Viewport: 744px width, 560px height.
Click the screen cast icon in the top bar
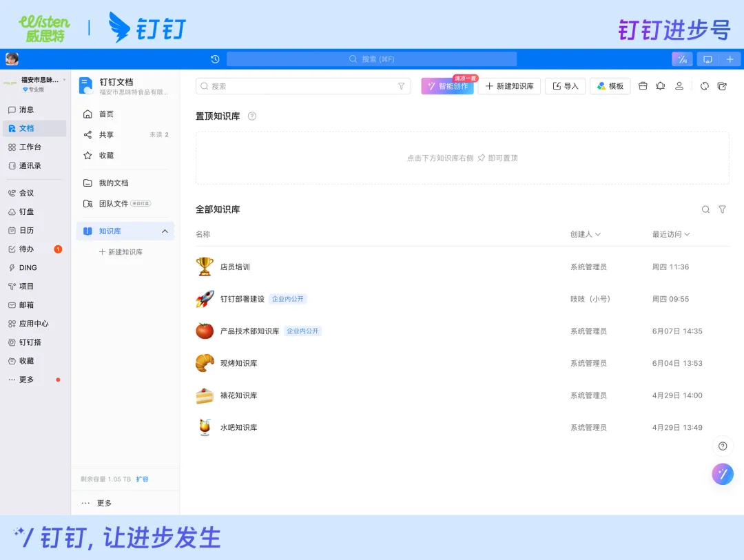click(707, 59)
